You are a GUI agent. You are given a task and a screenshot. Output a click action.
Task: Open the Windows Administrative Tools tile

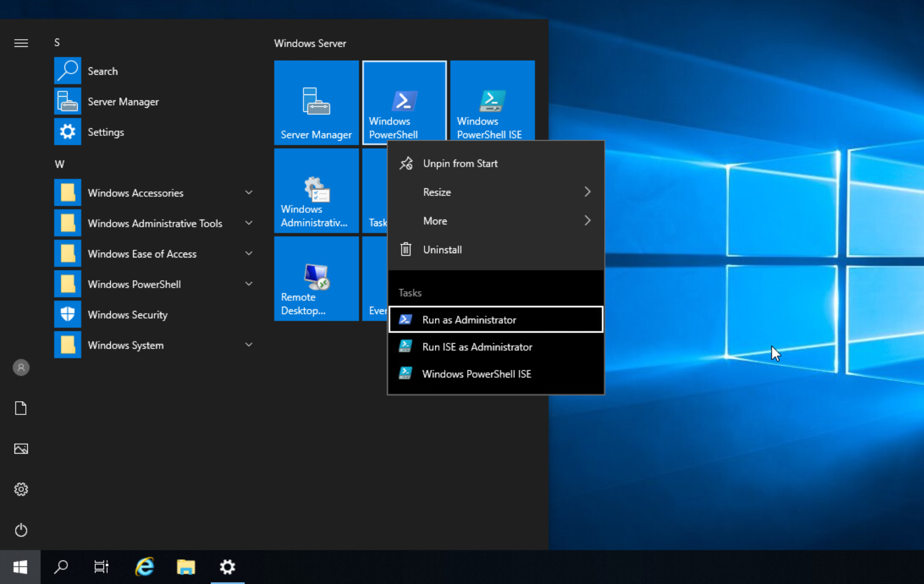tap(316, 191)
